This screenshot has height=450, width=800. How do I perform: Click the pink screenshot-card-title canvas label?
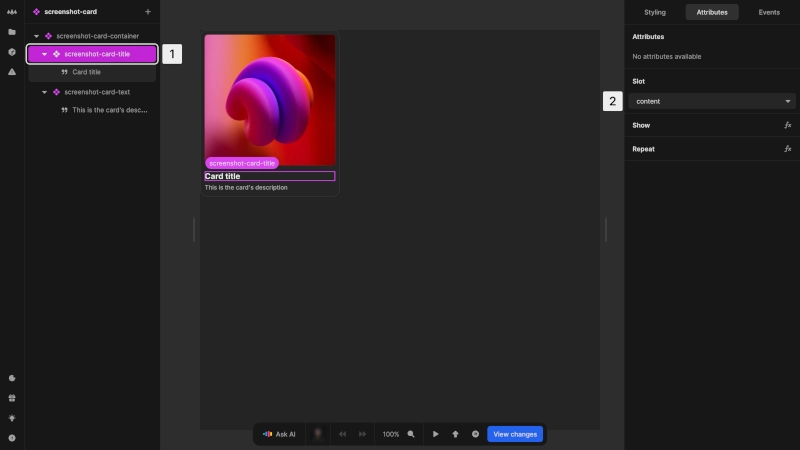242,163
